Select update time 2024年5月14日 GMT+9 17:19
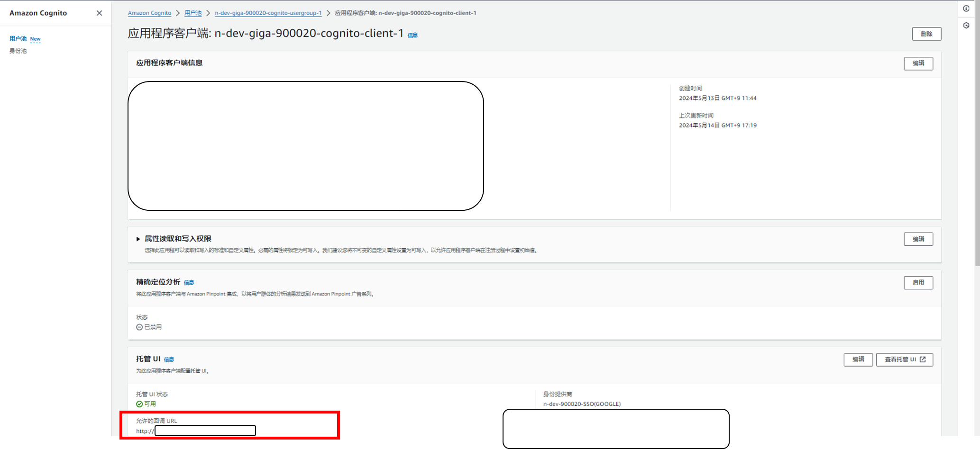The image size is (980, 449). (x=718, y=126)
